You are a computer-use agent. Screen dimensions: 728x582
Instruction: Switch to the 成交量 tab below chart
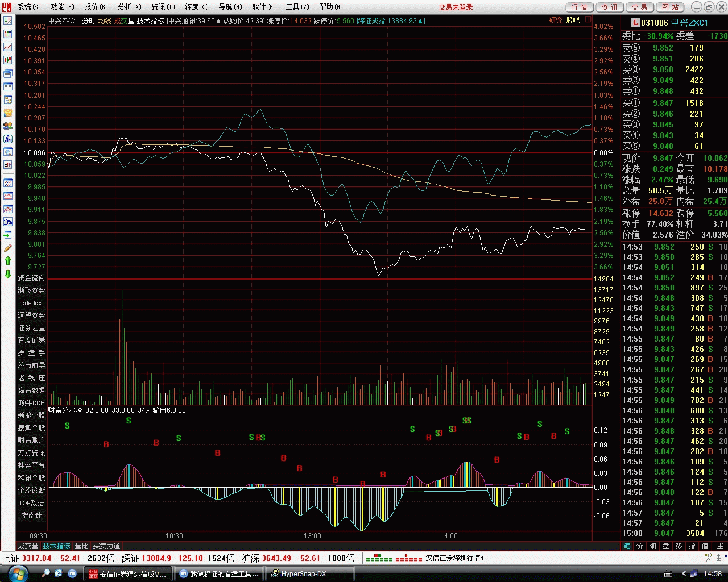click(28, 546)
